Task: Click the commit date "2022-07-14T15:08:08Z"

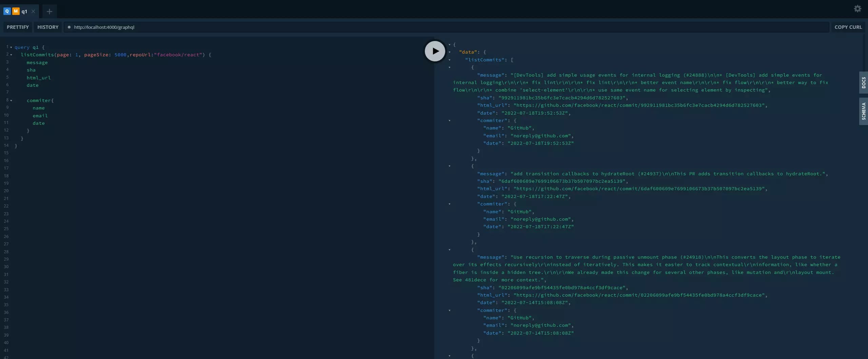Action: point(535,303)
